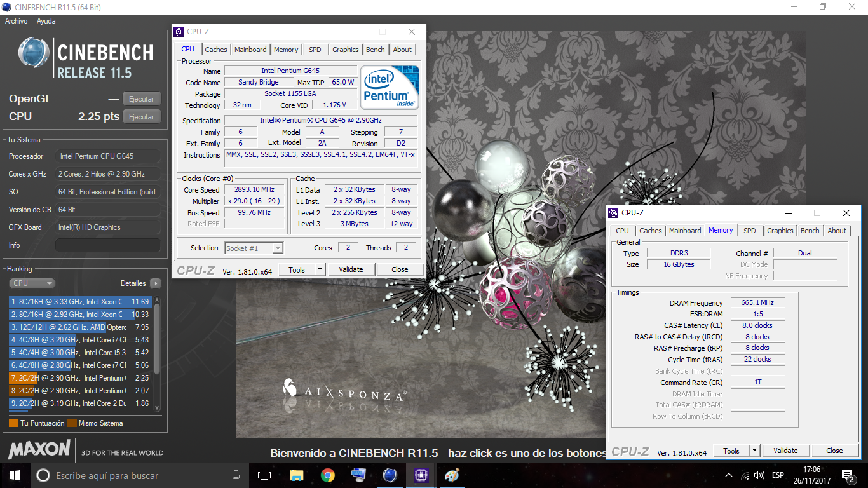Image resolution: width=868 pixels, height=488 pixels.
Task: Click the Detailles arrow button
Action: point(156,283)
